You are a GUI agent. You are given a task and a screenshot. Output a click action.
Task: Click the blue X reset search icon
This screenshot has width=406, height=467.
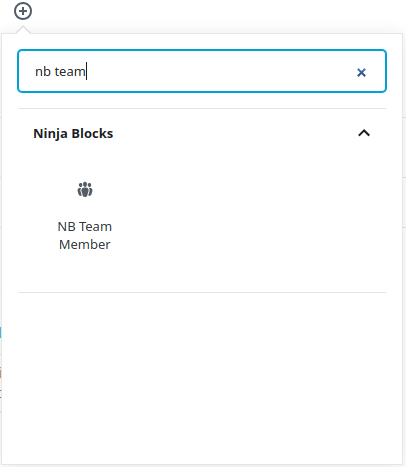[x=361, y=72]
